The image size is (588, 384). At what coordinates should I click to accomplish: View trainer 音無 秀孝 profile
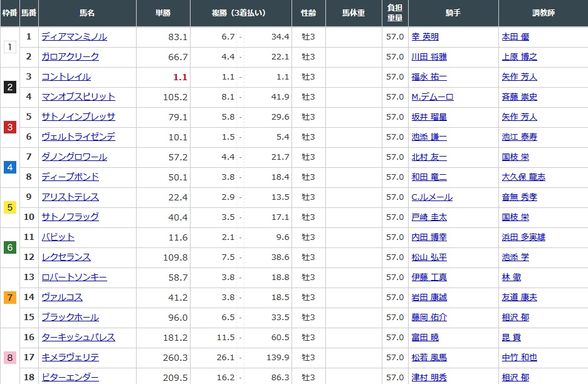pyautogui.click(x=519, y=197)
